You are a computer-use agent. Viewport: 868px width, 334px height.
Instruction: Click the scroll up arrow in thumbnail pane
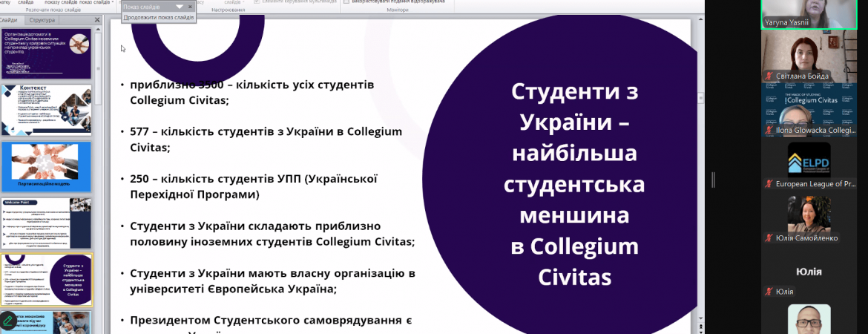[98, 30]
